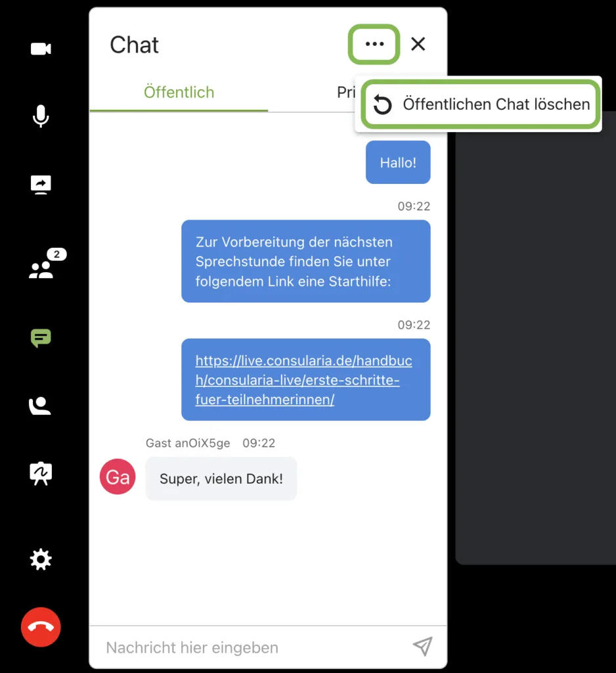Open the three-dot chat options menu
This screenshot has width=616, height=673.
point(374,44)
